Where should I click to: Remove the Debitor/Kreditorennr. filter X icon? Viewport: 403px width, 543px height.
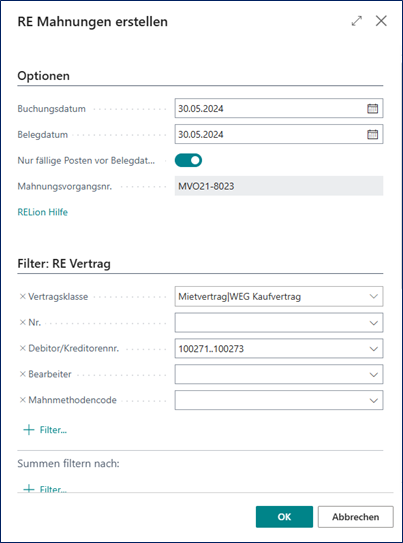23,348
